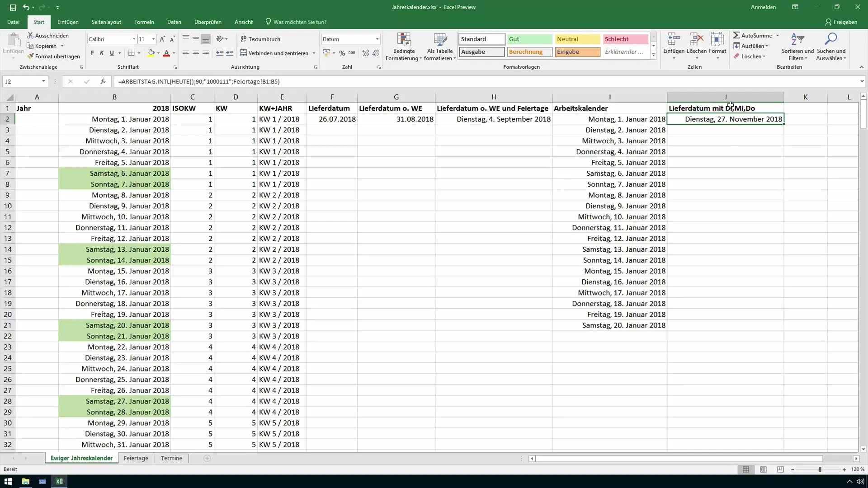Switch to the Seitenlayout ribbon tab

coord(106,22)
